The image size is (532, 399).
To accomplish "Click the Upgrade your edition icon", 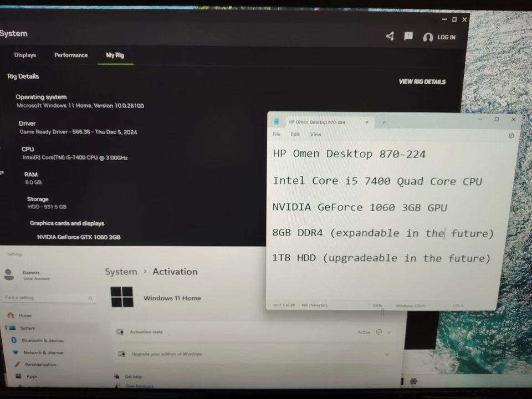I will [122, 354].
